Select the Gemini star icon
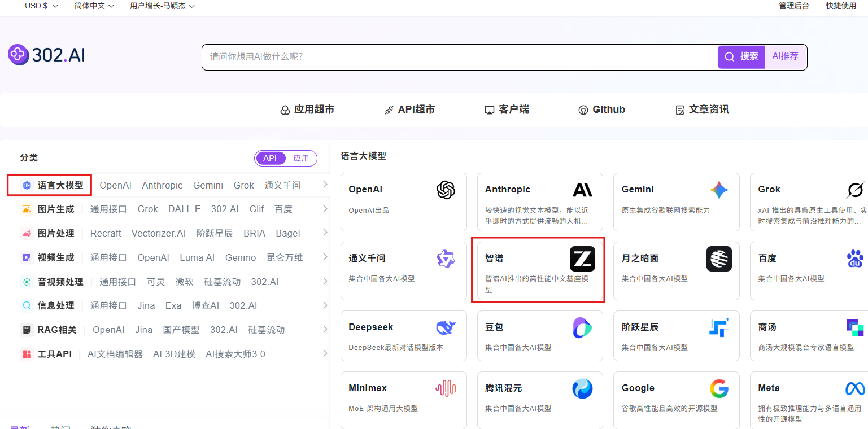 click(x=718, y=190)
